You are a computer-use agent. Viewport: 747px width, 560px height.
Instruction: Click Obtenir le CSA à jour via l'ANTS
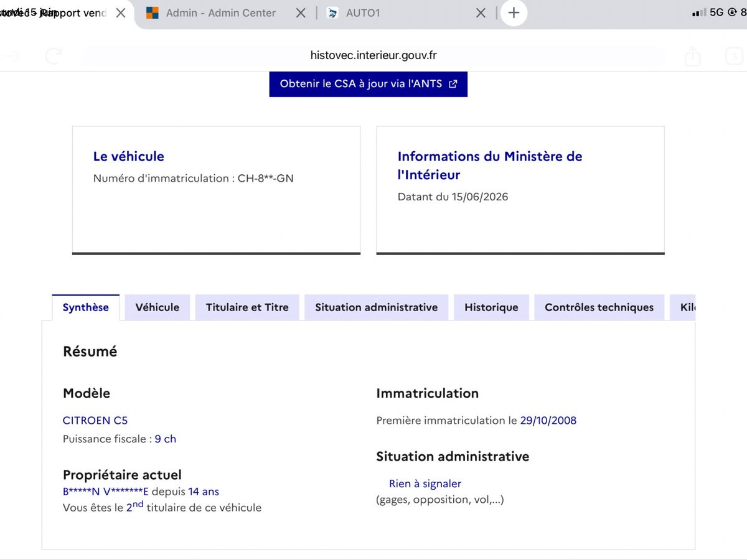369,83
